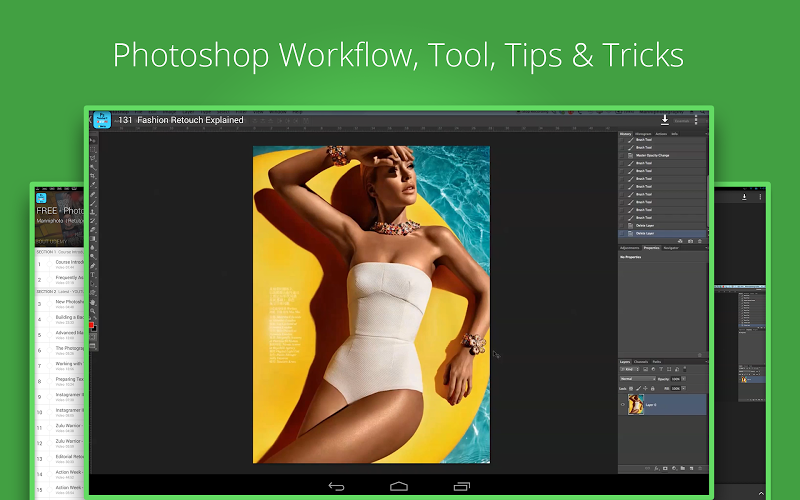Switch to the Channels tab
The height and width of the screenshot is (500, 800).
coord(641,362)
